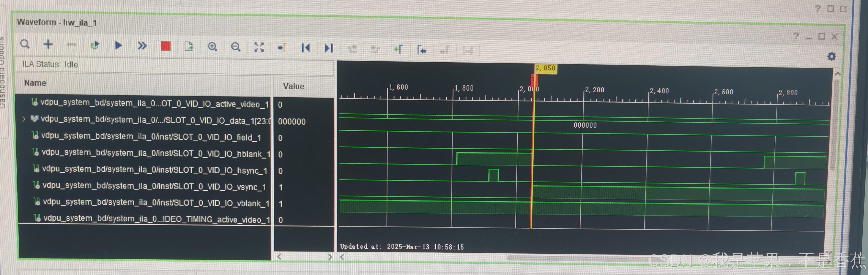Screen dimensions: 868x275
Task: Click zoom fit full view icon
Action: (259, 47)
